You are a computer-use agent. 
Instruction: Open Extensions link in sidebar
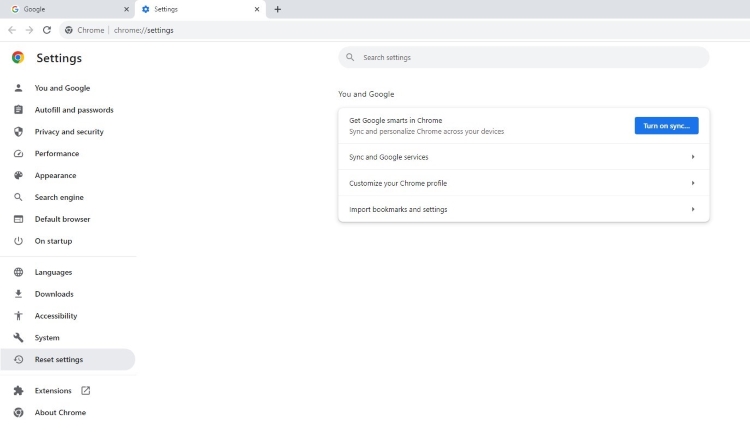(68, 391)
